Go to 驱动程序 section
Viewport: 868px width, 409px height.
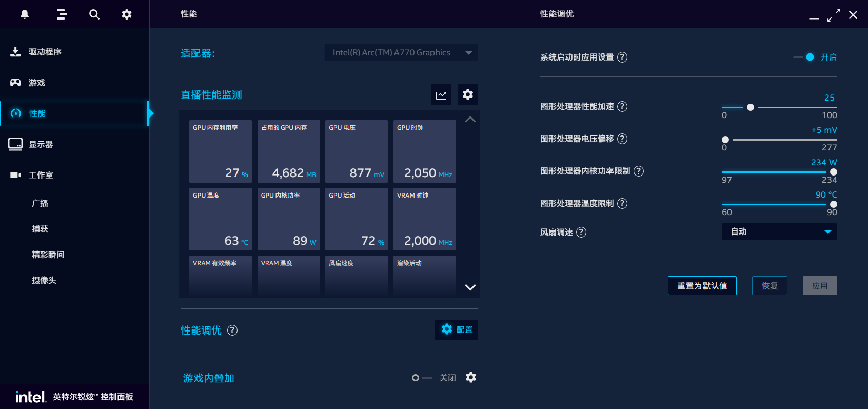point(74,52)
